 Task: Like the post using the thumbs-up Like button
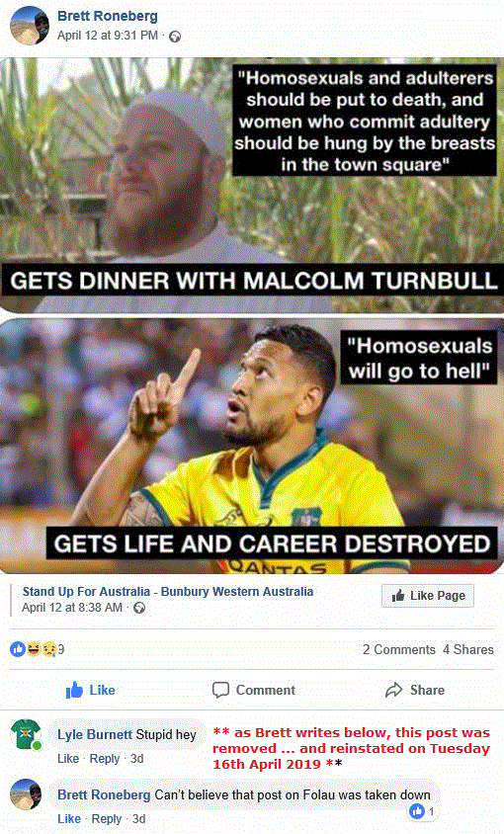[x=91, y=690]
